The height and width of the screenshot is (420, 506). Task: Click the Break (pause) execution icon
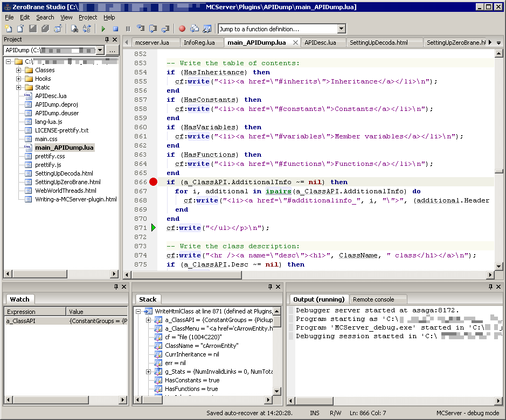[128, 29]
